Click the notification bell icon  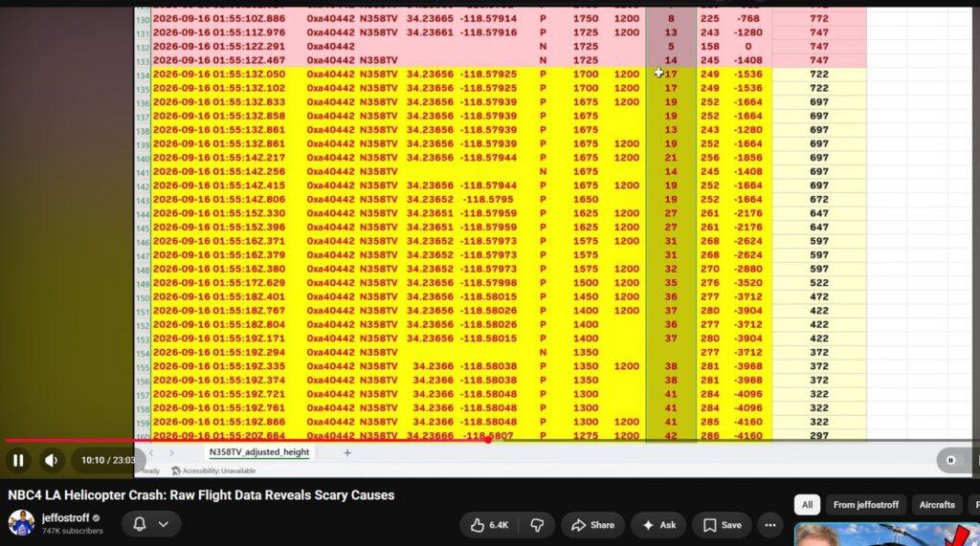coord(140,524)
